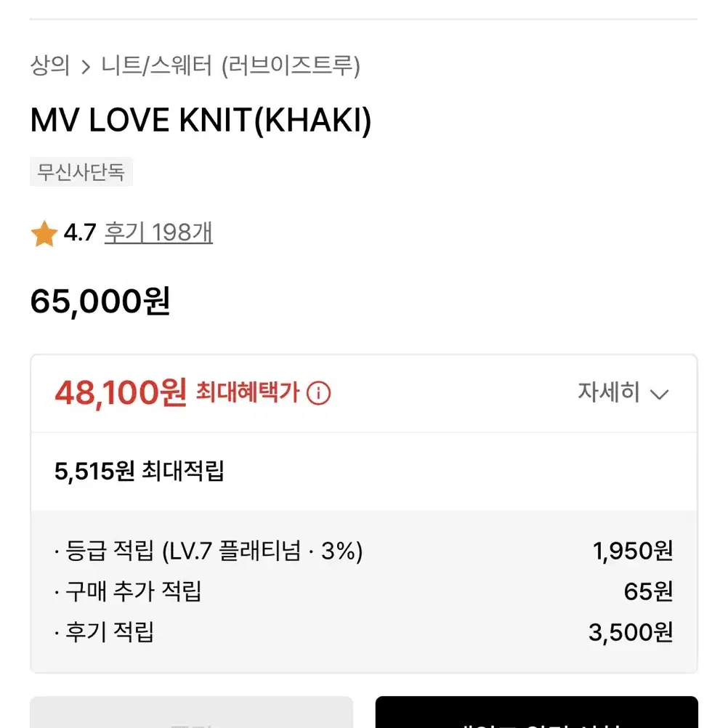This screenshot has height=728, width=728.
Task: Open the 상의 category breadcrumb
Action: [50, 65]
